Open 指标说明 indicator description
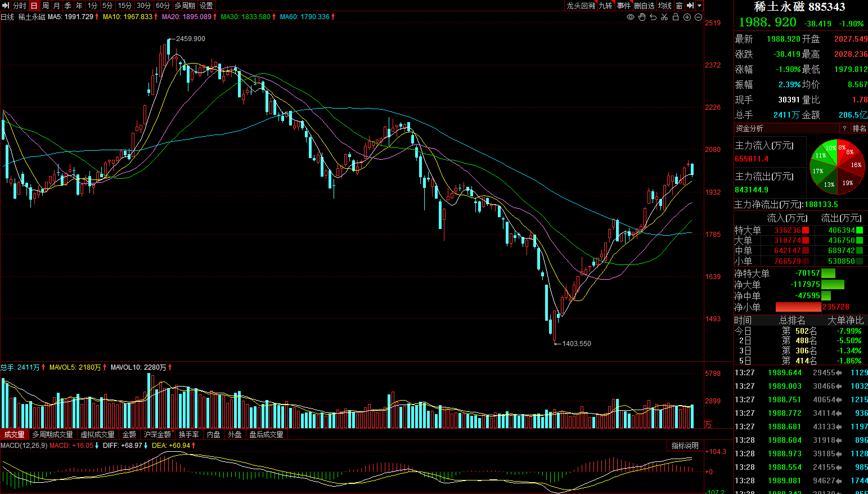 pyautogui.click(x=685, y=446)
